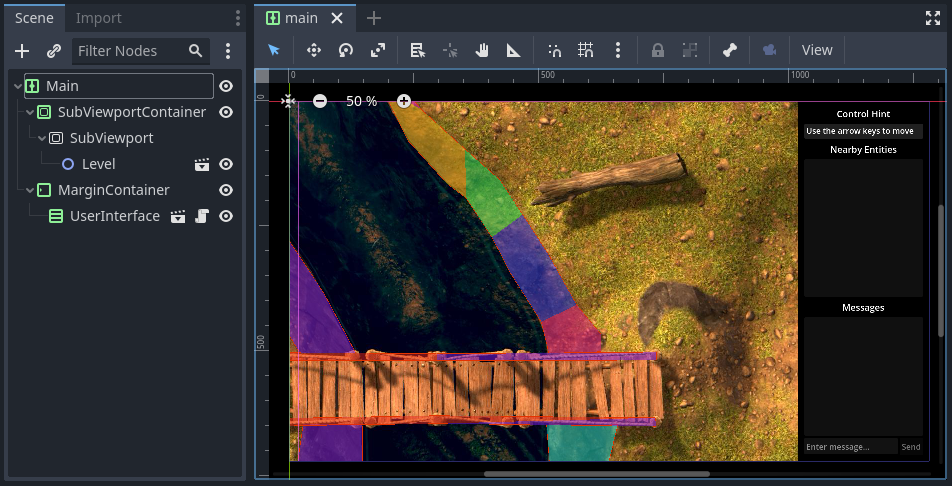Activate the Pan Mode hand tool

point(481,50)
